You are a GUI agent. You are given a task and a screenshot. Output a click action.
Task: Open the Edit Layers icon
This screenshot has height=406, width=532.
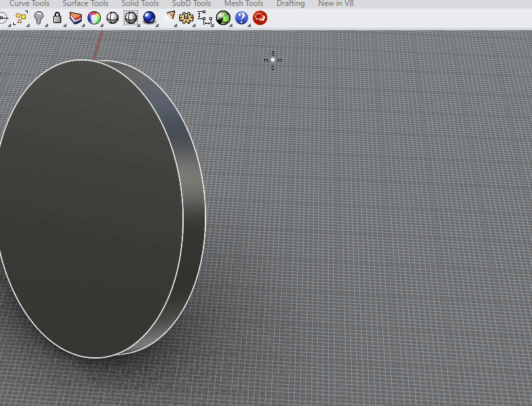(76, 18)
